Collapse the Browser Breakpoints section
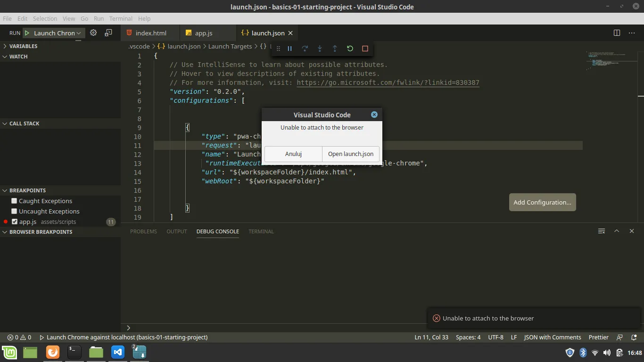 [x=60, y=232]
